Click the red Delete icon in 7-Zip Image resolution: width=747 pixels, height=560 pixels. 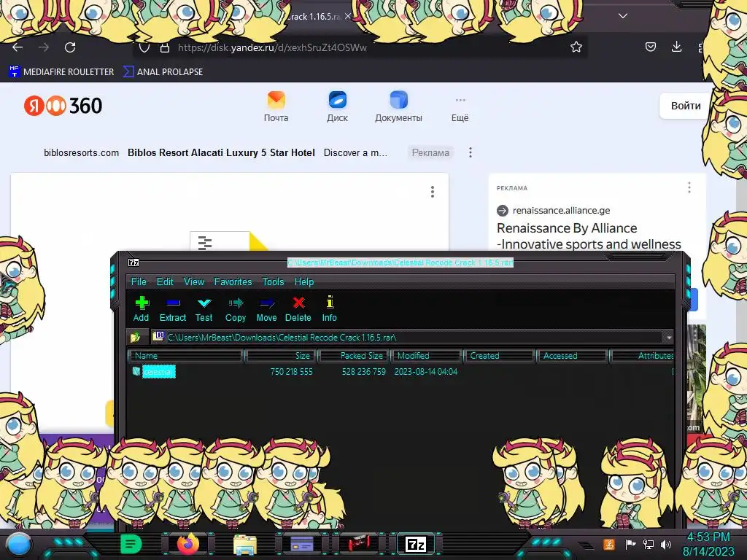pyautogui.click(x=298, y=309)
